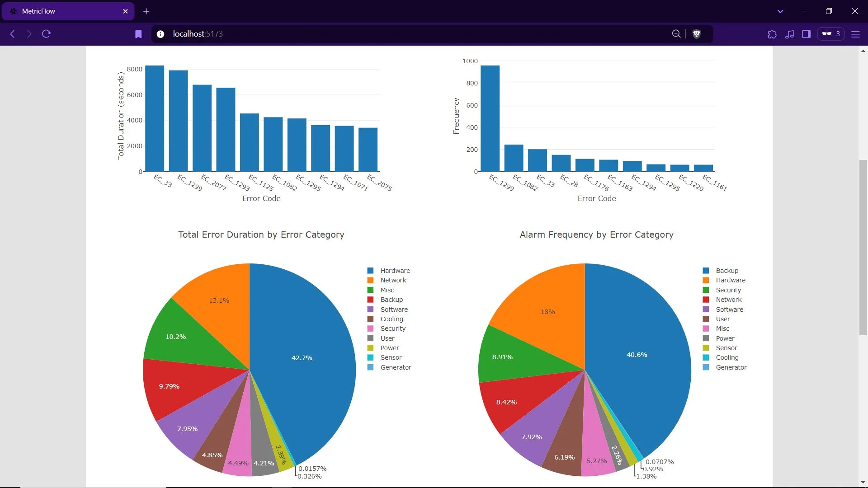The image size is (868, 488).
Task: Click the EC_2077 bar in the duration chart
Action: 202,128
